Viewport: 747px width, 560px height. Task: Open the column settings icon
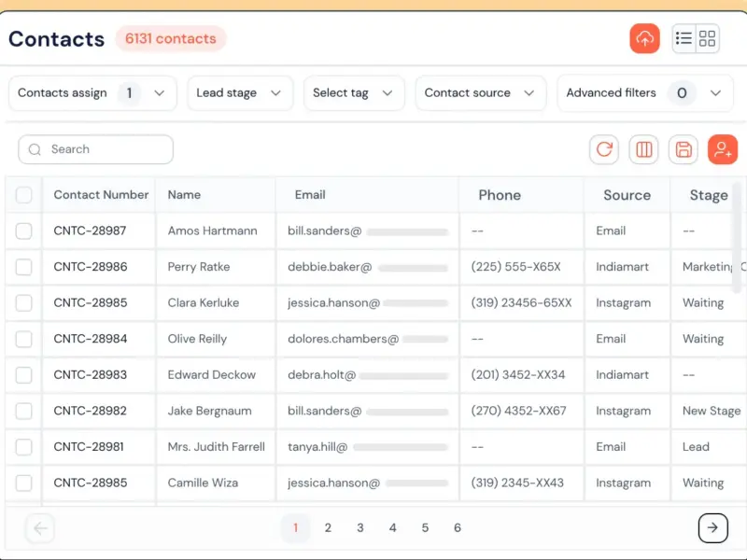tap(643, 149)
